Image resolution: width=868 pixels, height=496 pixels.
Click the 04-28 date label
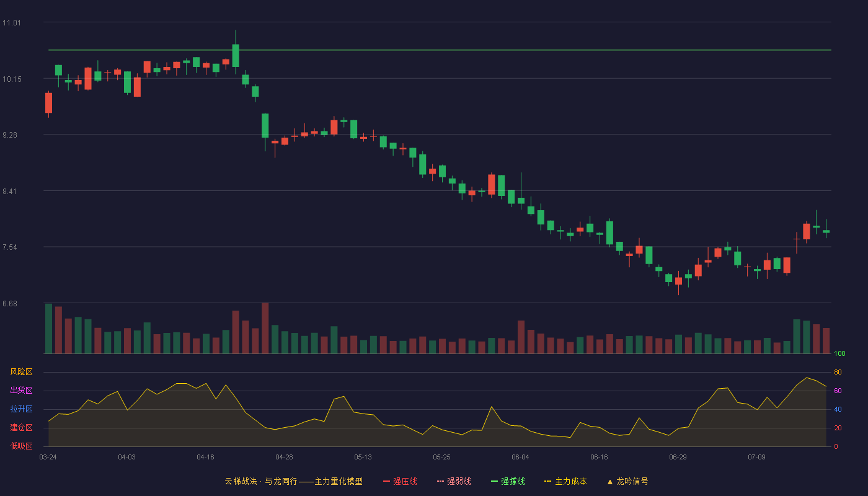coord(284,457)
